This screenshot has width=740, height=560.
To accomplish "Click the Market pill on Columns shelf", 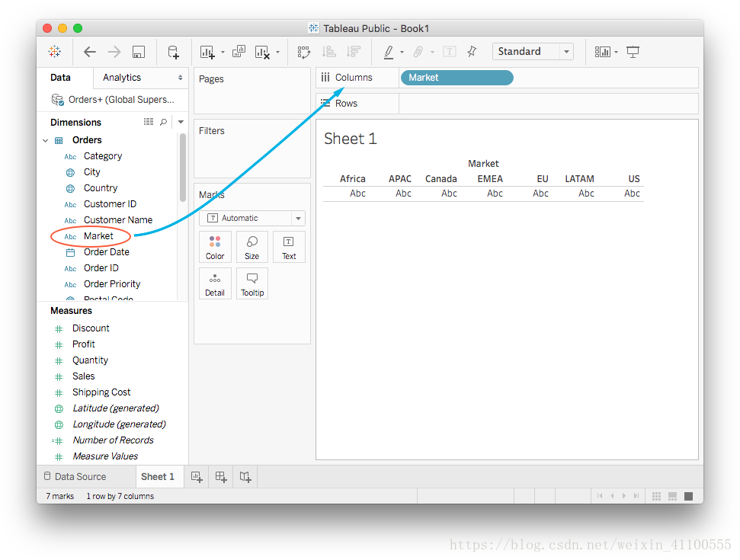I will click(x=456, y=78).
